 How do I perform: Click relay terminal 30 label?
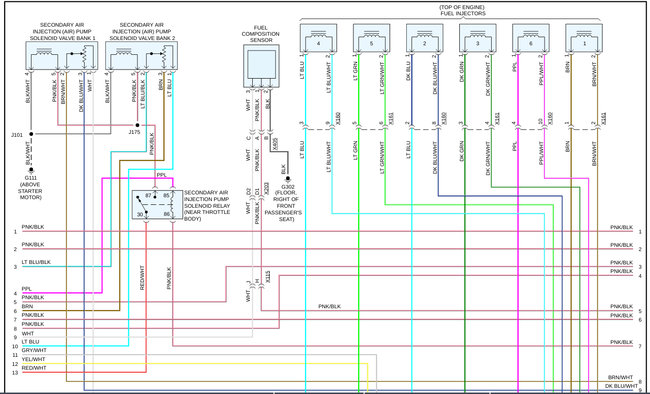(140, 214)
